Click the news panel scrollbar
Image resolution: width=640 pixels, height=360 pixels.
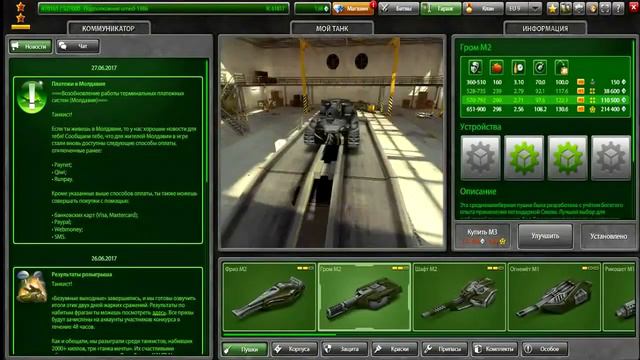[x=207, y=121]
